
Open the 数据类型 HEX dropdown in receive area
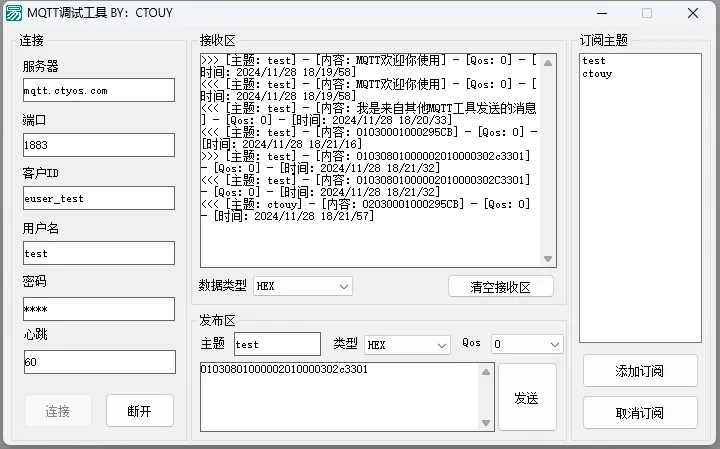click(x=303, y=286)
